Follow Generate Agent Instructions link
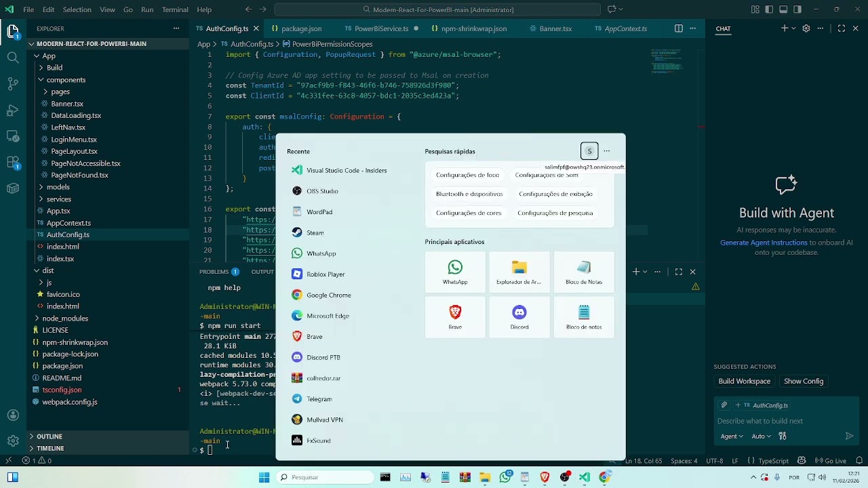The image size is (868, 488). click(x=764, y=242)
